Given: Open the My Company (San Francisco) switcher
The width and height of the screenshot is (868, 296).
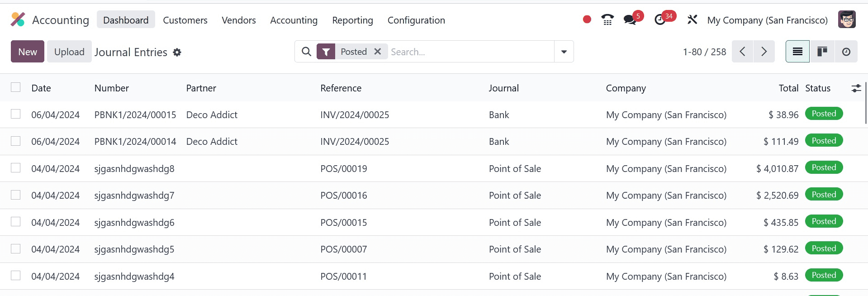Looking at the screenshot, I should 768,20.
